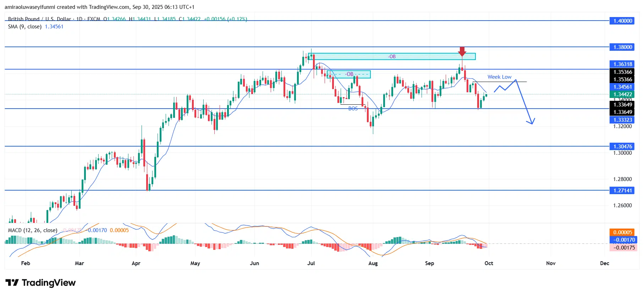Select the 1.40000 price level label
The image size is (644, 296).
(x=623, y=21)
